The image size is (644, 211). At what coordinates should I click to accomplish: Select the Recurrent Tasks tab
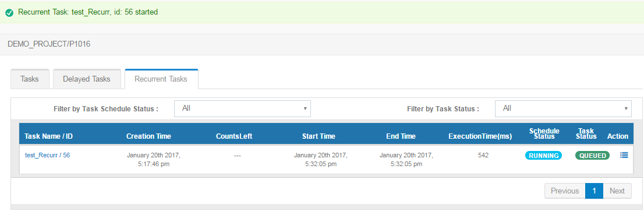point(161,79)
